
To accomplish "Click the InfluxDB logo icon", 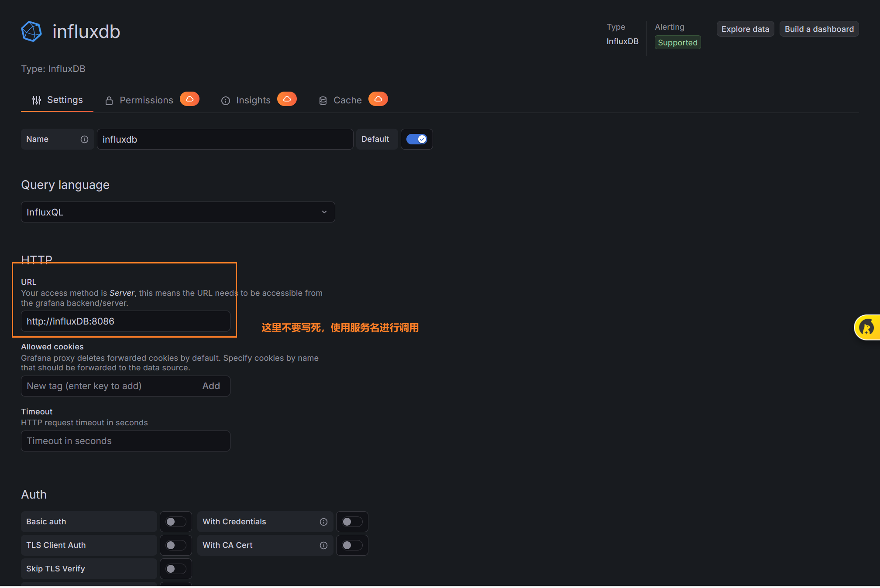I will click(x=31, y=31).
